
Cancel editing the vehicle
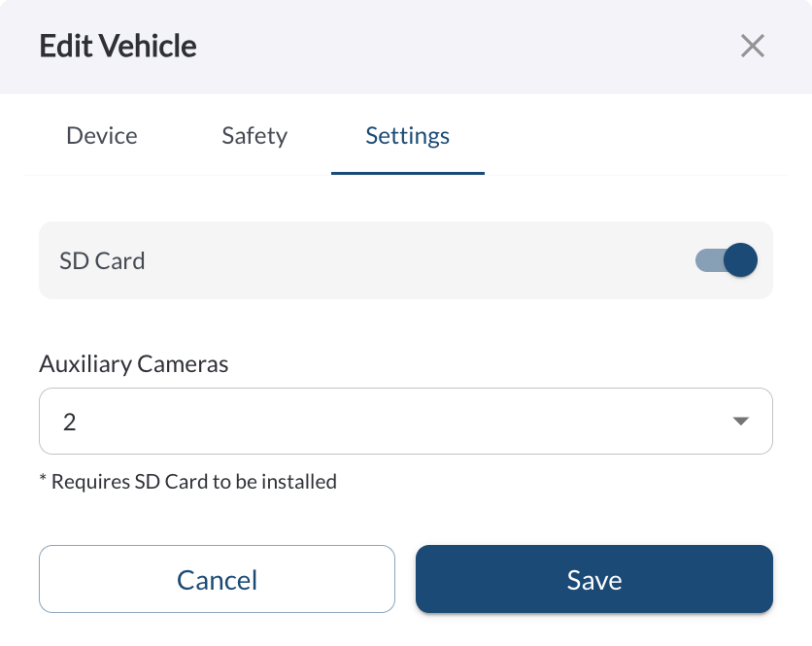tap(217, 579)
